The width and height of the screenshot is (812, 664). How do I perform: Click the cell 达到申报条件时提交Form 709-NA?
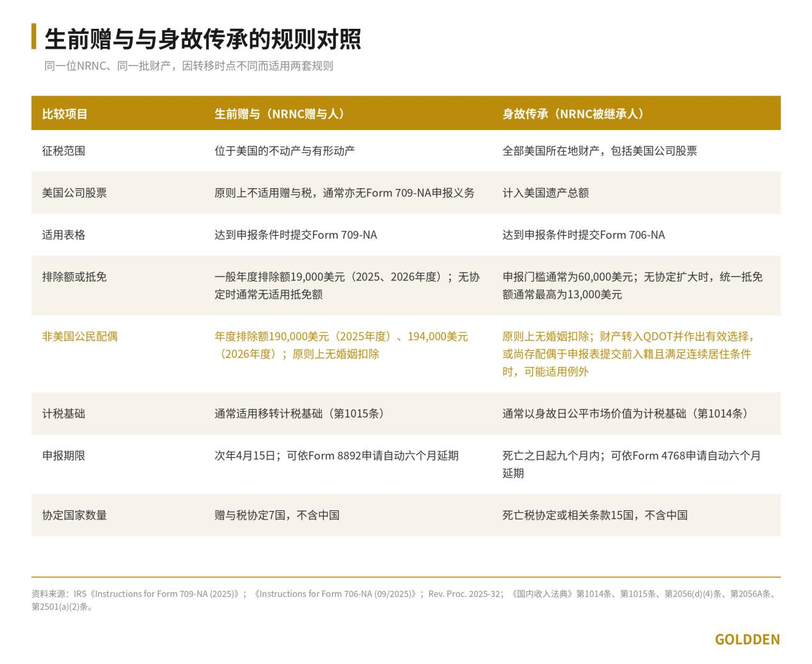296,235
